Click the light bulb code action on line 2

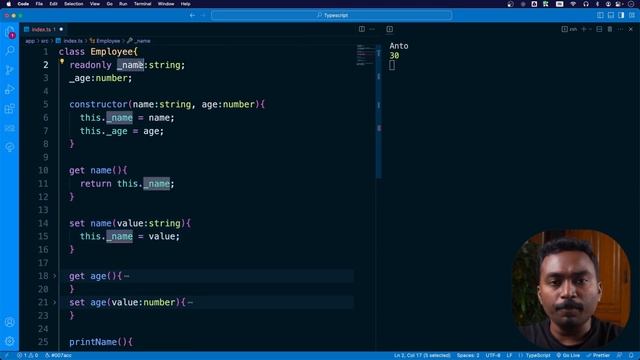click(x=62, y=62)
